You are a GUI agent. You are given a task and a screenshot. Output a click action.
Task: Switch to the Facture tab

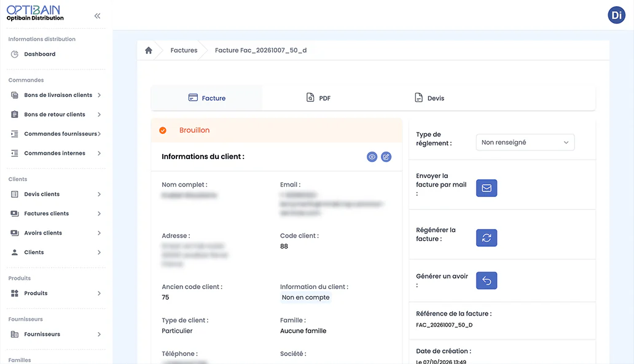[x=206, y=98]
